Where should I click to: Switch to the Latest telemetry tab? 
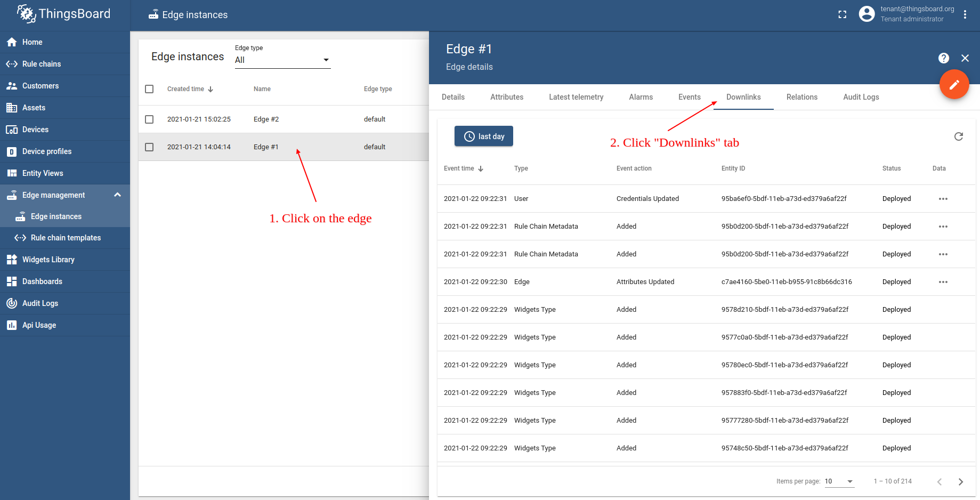tap(576, 97)
